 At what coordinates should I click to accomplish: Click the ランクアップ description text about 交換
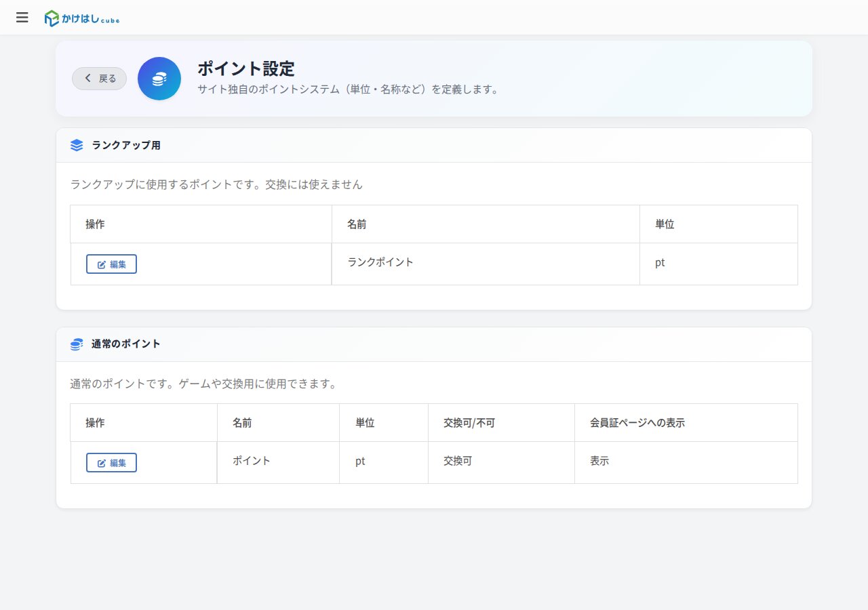[x=216, y=184]
